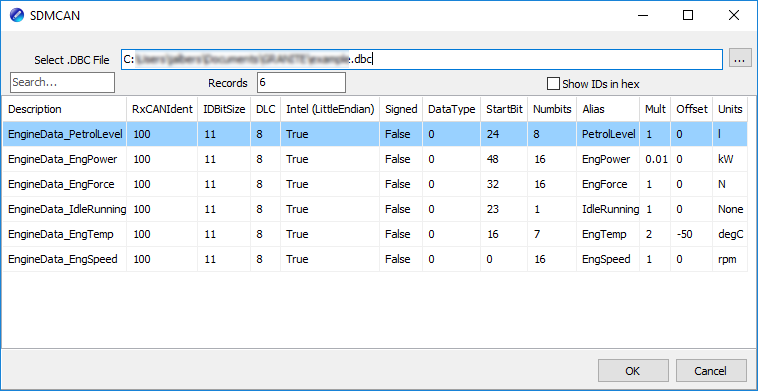Focus the .DBC file path field
The width and height of the screenshot is (758, 391).
click(x=422, y=59)
